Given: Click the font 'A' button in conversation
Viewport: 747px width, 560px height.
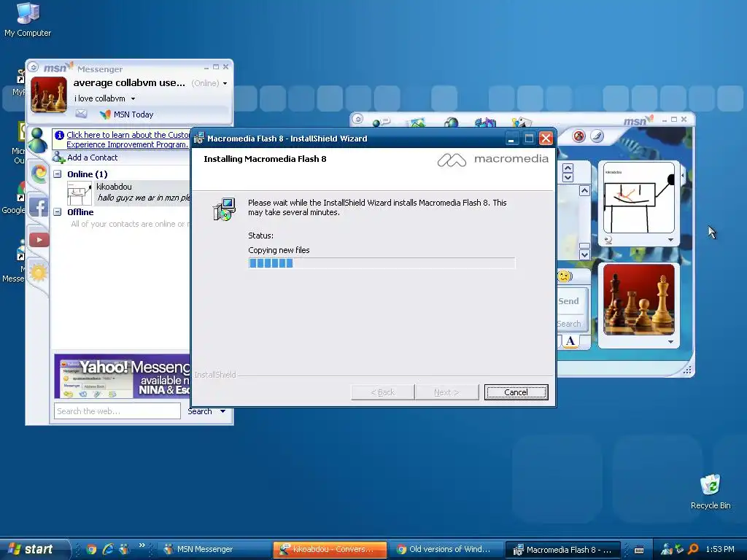Looking at the screenshot, I should [570, 341].
